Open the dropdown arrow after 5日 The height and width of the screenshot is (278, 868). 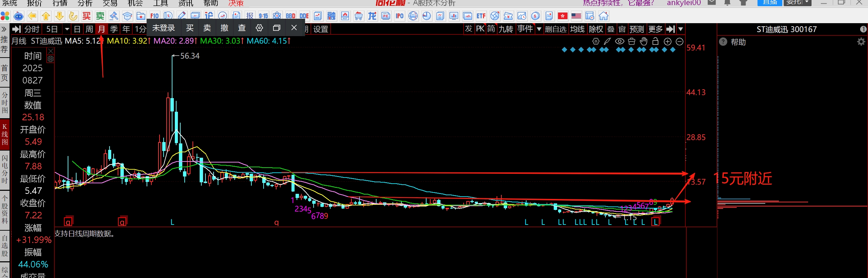point(67,29)
